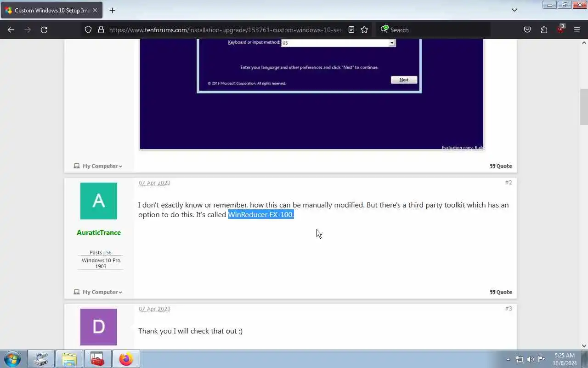This screenshot has width=588, height=368.
Task: Go back to the previous page
Action: pos(11,30)
